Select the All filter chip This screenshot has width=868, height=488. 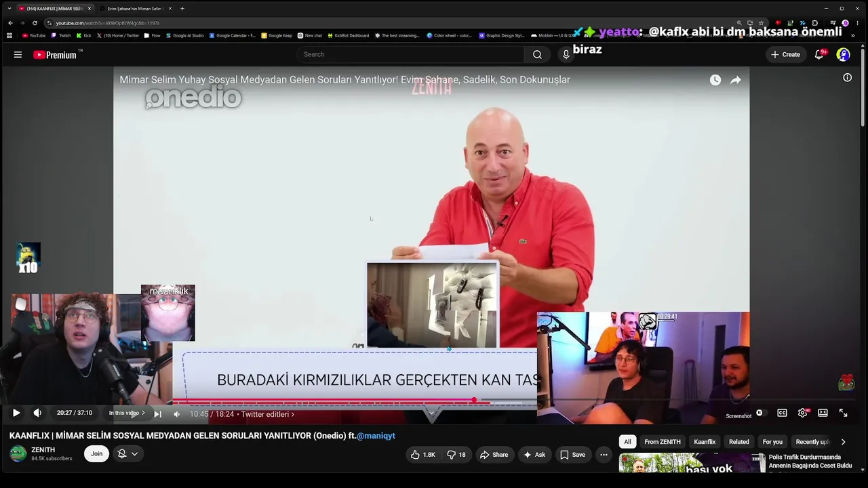pyautogui.click(x=627, y=442)
